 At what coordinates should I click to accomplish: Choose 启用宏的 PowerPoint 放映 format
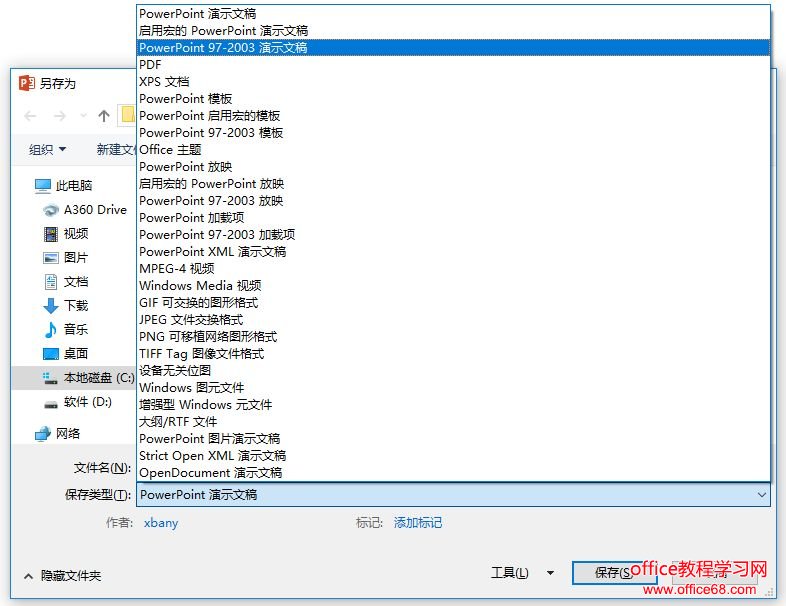coord(453,184)
